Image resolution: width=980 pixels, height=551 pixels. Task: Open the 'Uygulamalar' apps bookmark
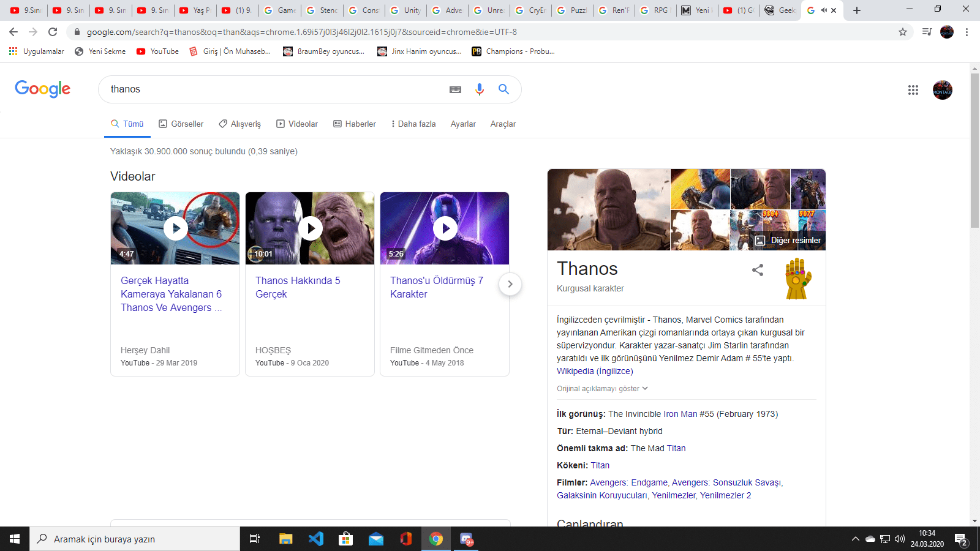[x=36, y=51]
